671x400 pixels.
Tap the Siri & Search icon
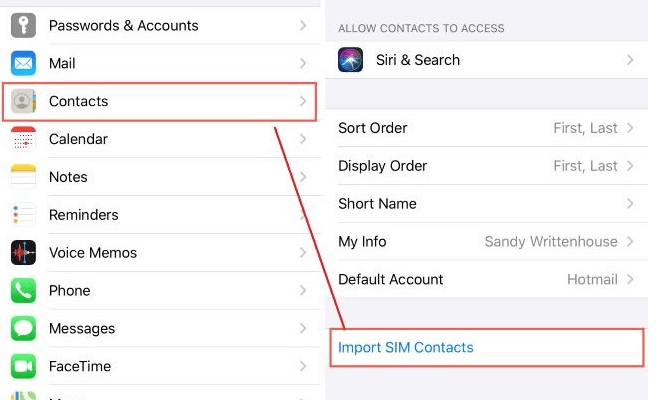[x=351, y=60]
